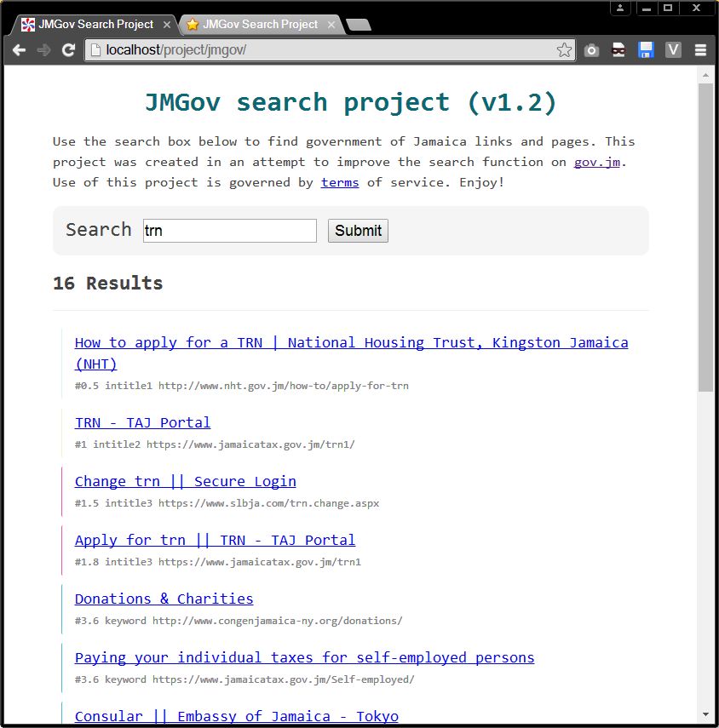Open the incognito spy extension icon
The height and width of the screenshot is (728, 719).
618,49
